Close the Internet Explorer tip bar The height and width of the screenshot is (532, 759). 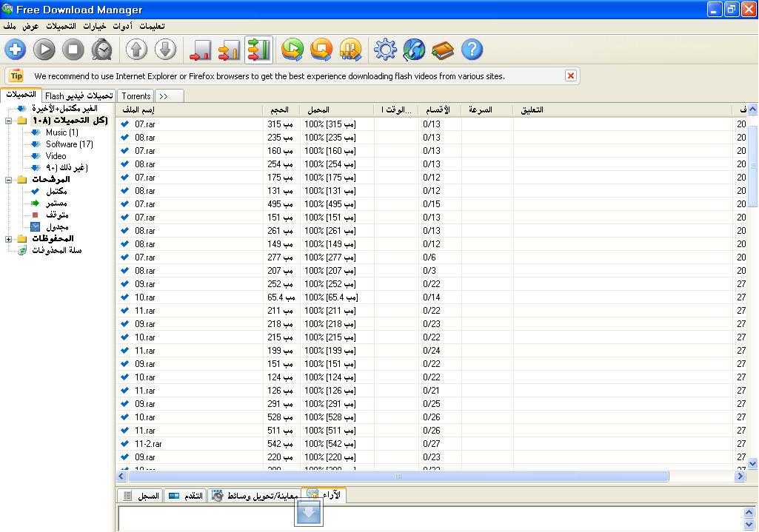point(571,76)
